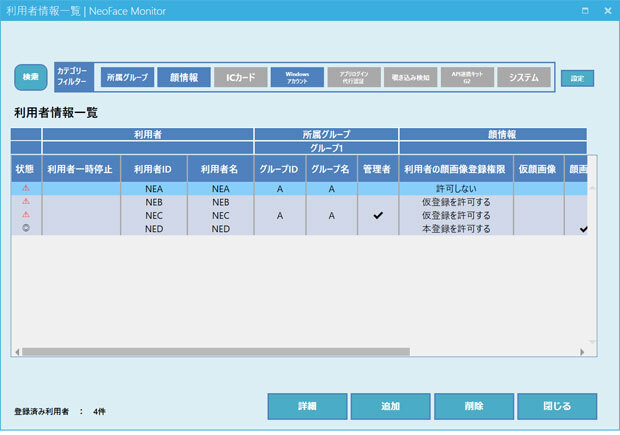Click the 詳細 button
This screenshot has height=435, width=620.
(307, 406)
